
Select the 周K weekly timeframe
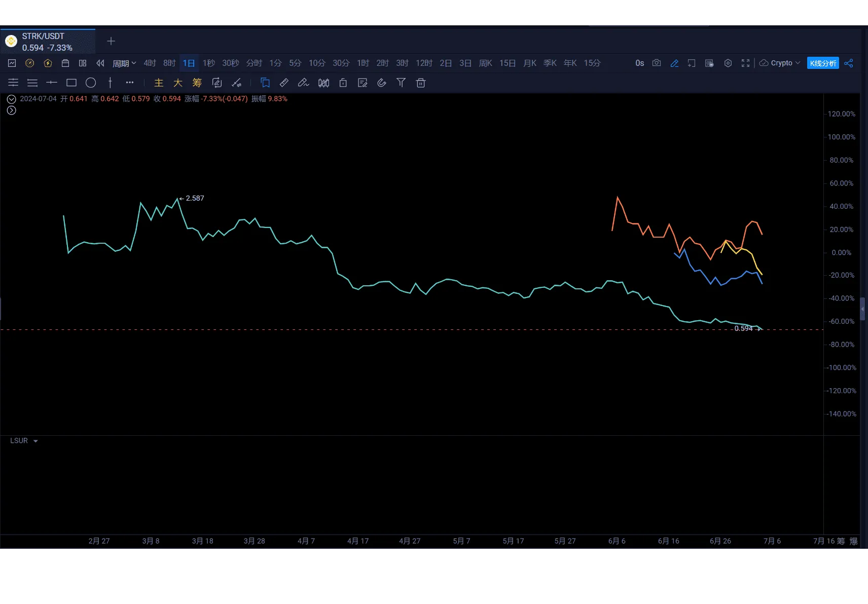485,63
